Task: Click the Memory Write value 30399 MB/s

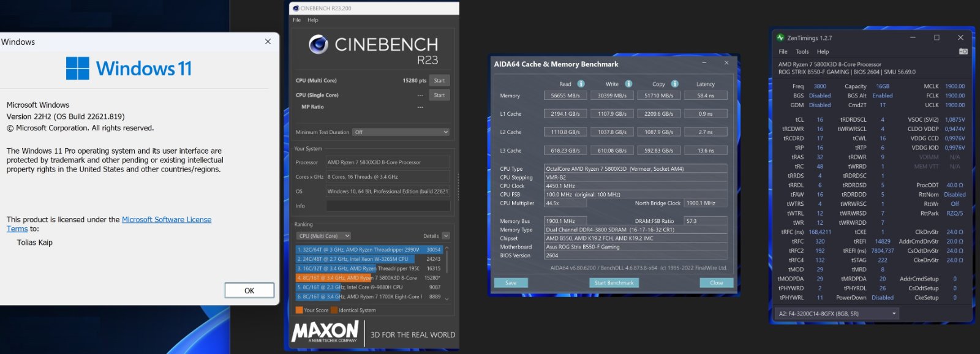Action: [612, 96]
